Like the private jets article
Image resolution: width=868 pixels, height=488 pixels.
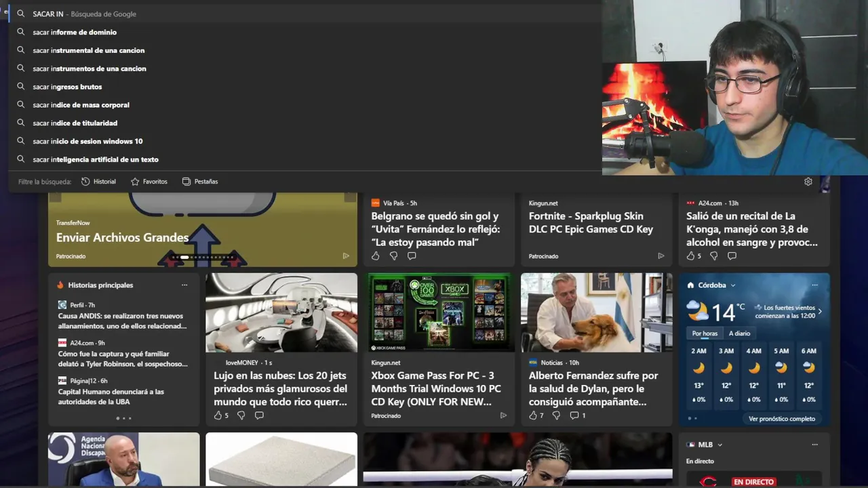point(218,415)
